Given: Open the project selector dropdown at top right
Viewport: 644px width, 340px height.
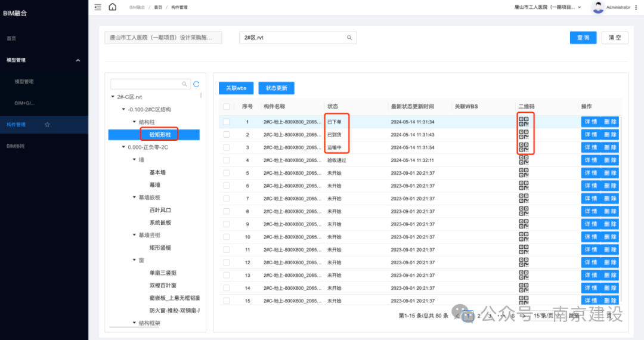Looking at the screenshot, I should [548, 7].
